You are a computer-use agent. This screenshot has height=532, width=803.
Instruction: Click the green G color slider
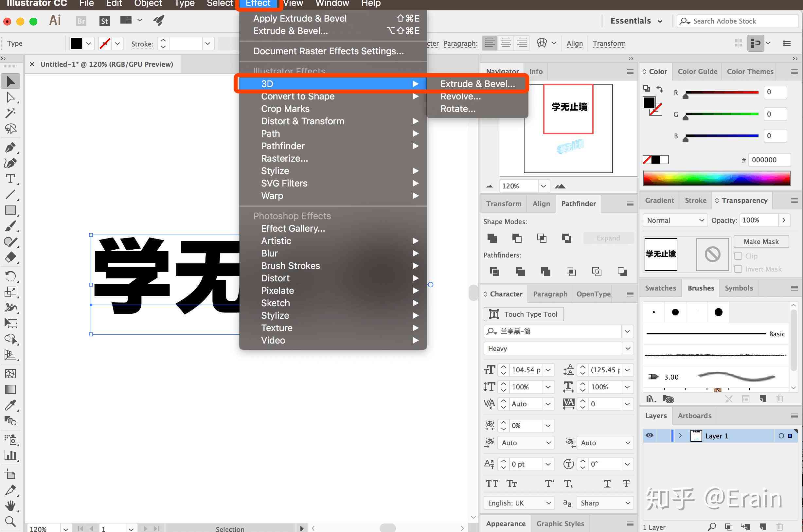pos(722,114)
